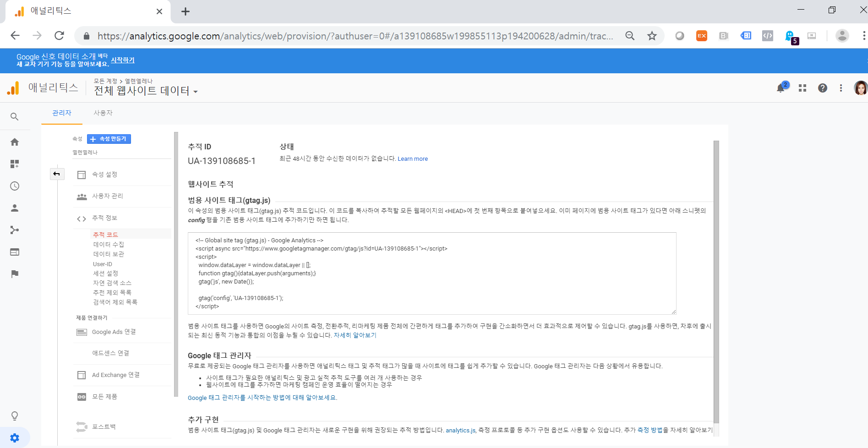Open the browser zoom magnifier icon
This screenshot has height=448, width=868.
tap(630, 36)
